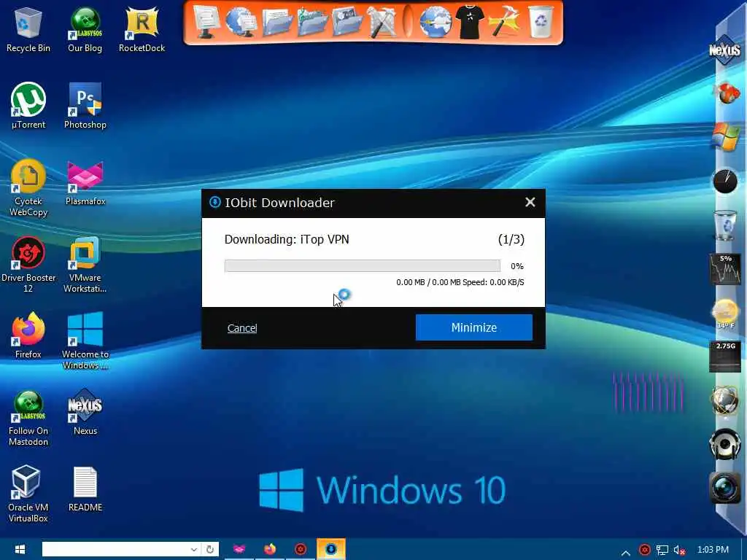Viewport: 747px width, 560px height.
Task: Open Cyotek WebCopy shortcut
Action: click(x=28, y=187)
